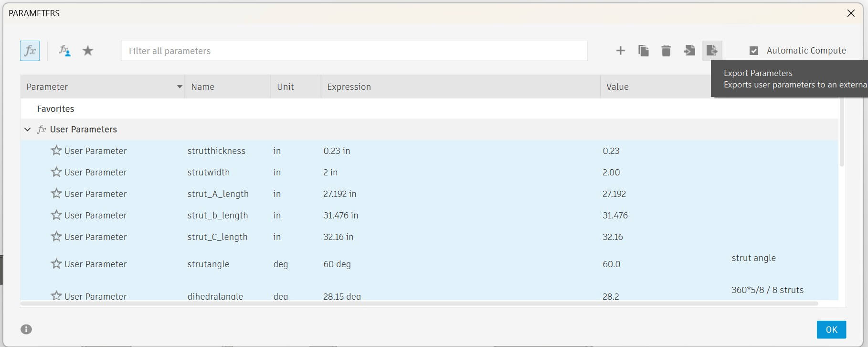868x347 pixels.
Task: Sort by the Name column header
Action: [228, 87]
